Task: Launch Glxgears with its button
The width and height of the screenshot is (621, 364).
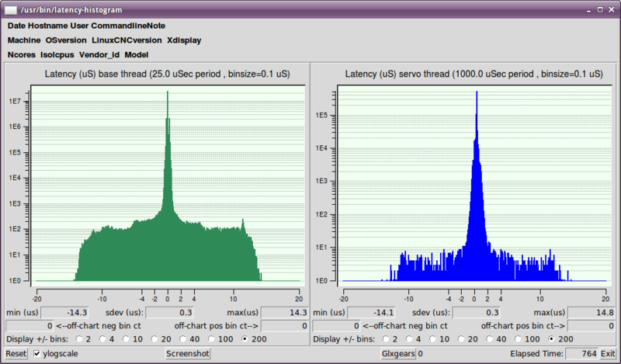Action: pyautogui.click(x=399, y=354)
